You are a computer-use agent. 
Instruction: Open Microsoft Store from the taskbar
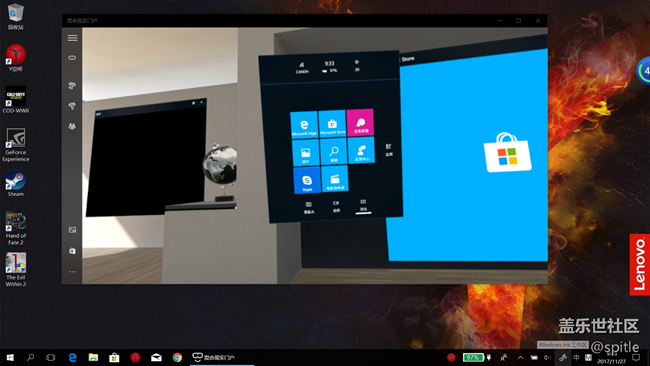coord(114,357)
